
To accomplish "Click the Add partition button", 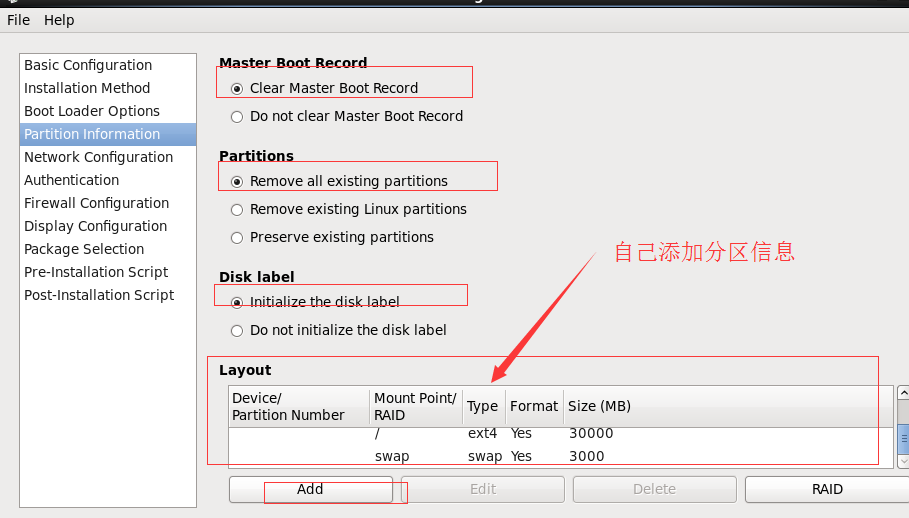I will click(310, 490).
